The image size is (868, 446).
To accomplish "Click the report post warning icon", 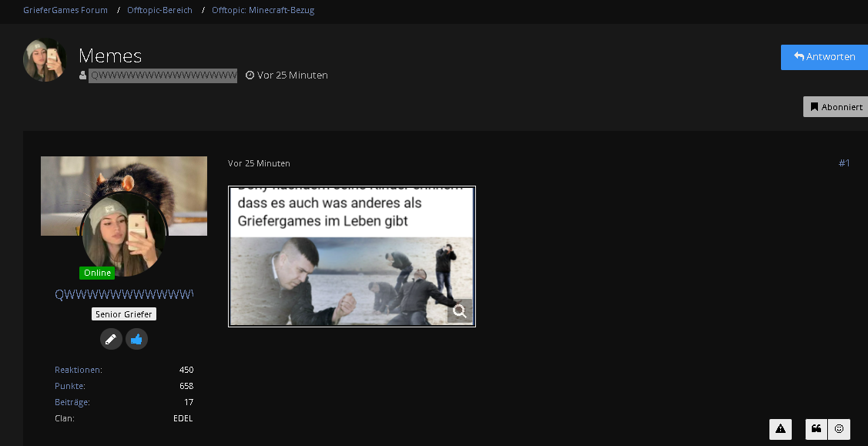I will (x=780, y=429).
